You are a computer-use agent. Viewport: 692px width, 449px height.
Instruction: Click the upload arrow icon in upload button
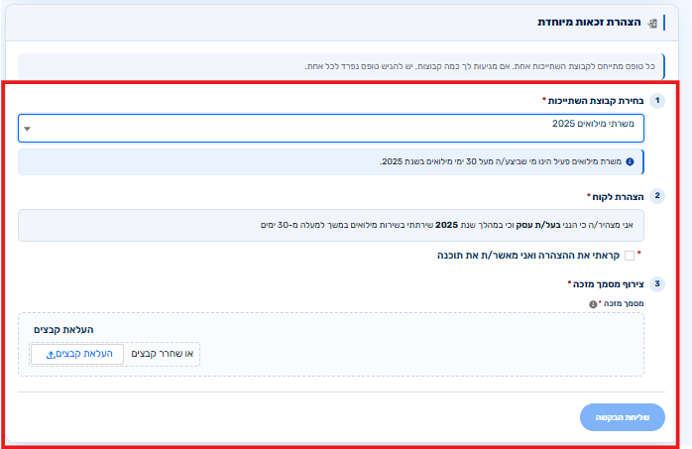click(51, 355)
